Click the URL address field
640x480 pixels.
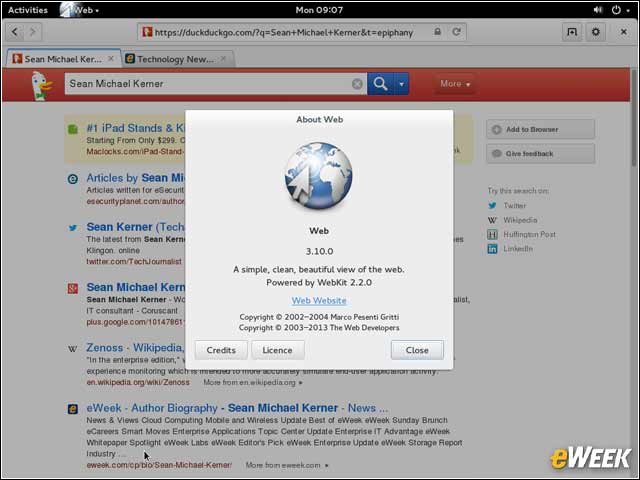(302, 32)
